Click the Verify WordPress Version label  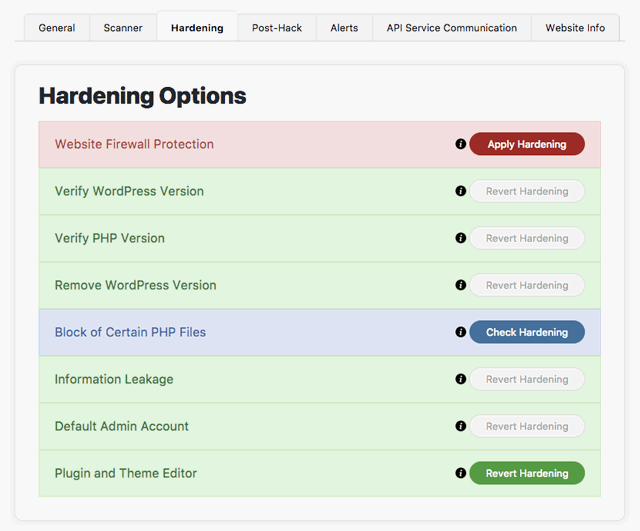(129, 191)
